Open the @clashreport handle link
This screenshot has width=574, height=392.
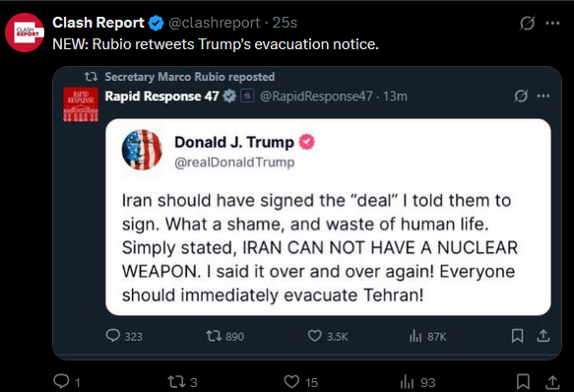(x=215, y=23)
